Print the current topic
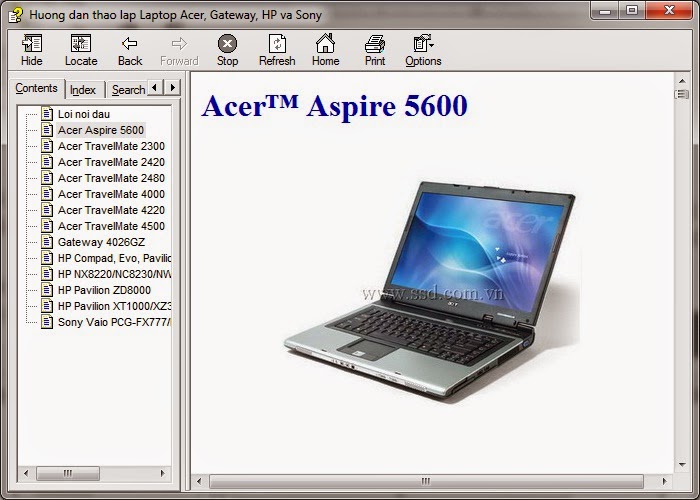700x500 pixels. (375, 44)
